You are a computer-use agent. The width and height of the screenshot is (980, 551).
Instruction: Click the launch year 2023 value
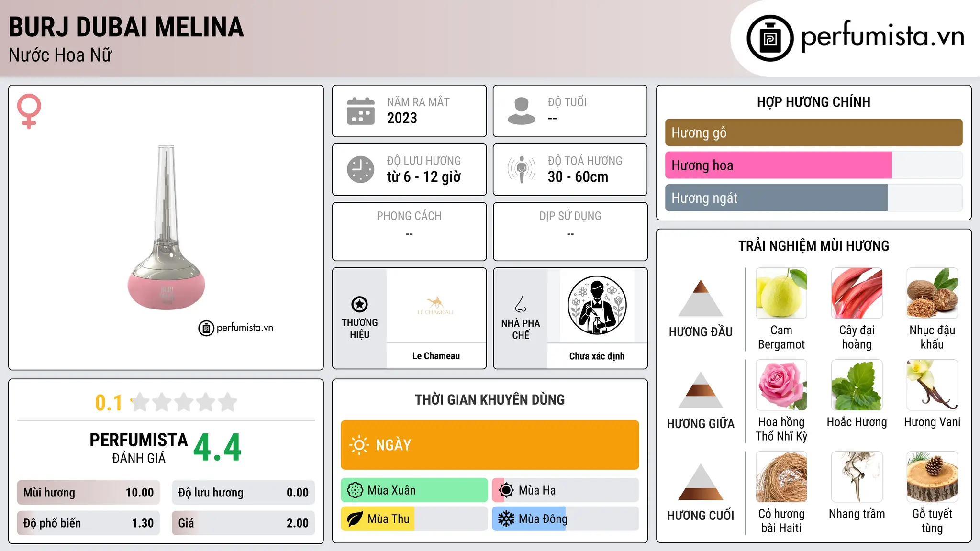[x=402, y=118]
